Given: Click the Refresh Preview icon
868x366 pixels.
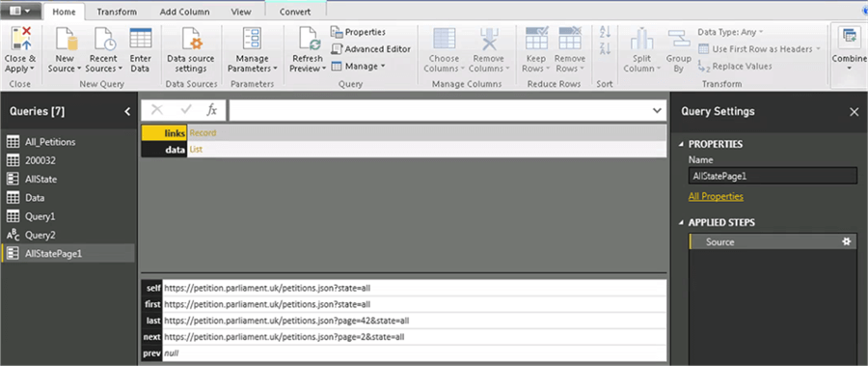Looking at the screenshot, I should click(x=310, y=39).
